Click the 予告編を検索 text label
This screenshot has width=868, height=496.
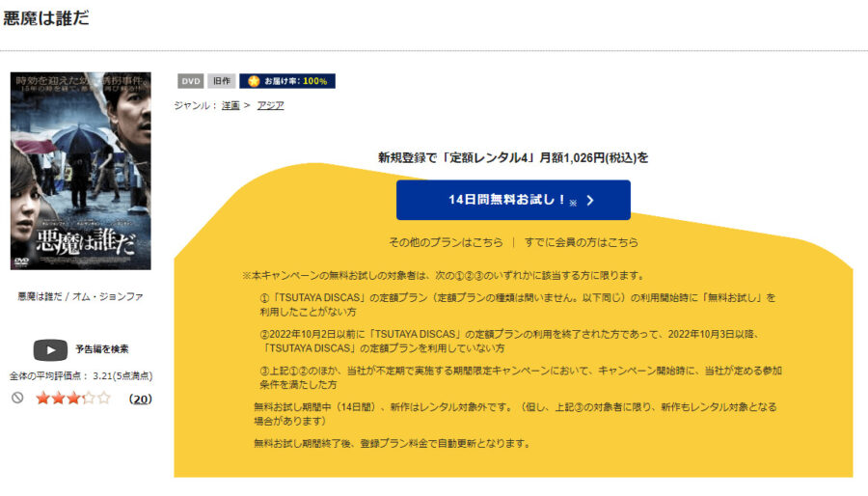tap(102, 349)
